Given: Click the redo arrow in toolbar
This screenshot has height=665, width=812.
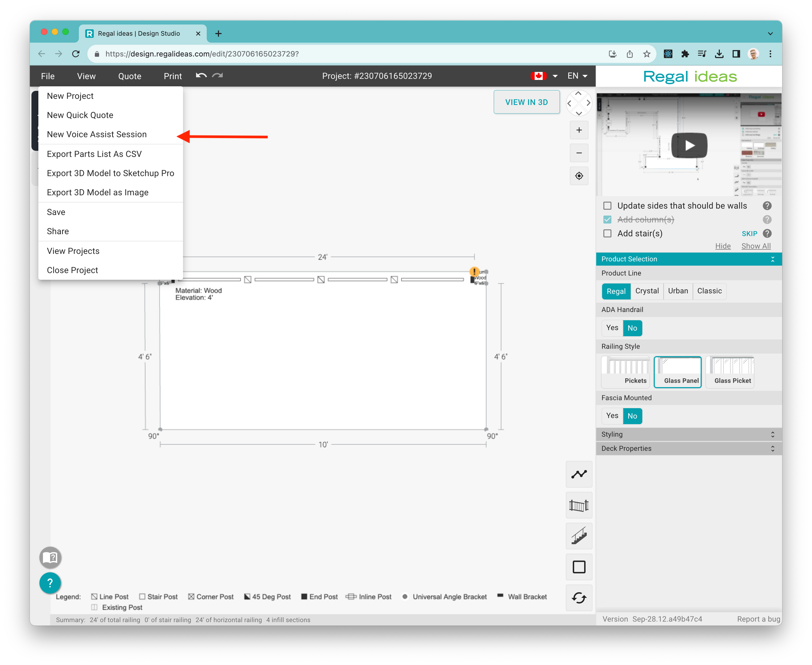Looking at the screenshot, I should pyautogui.click(x=218, y=75).
